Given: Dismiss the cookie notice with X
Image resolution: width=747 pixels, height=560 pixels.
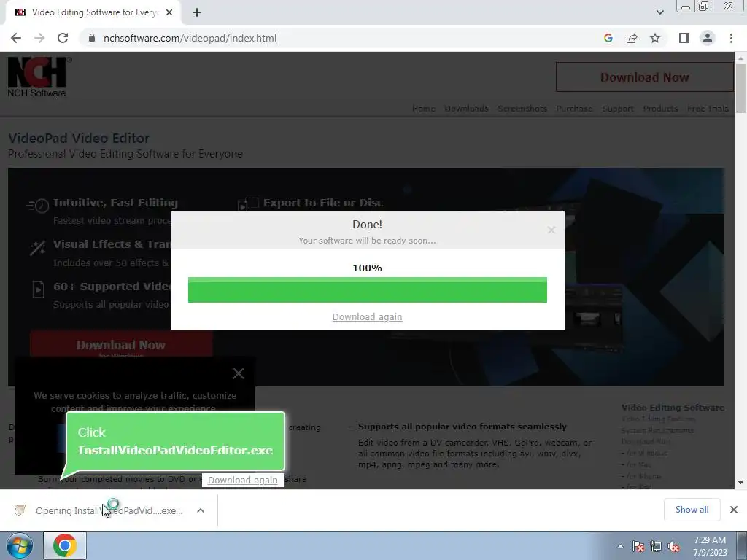Looking at the screenshot, I should click(239, 373).
